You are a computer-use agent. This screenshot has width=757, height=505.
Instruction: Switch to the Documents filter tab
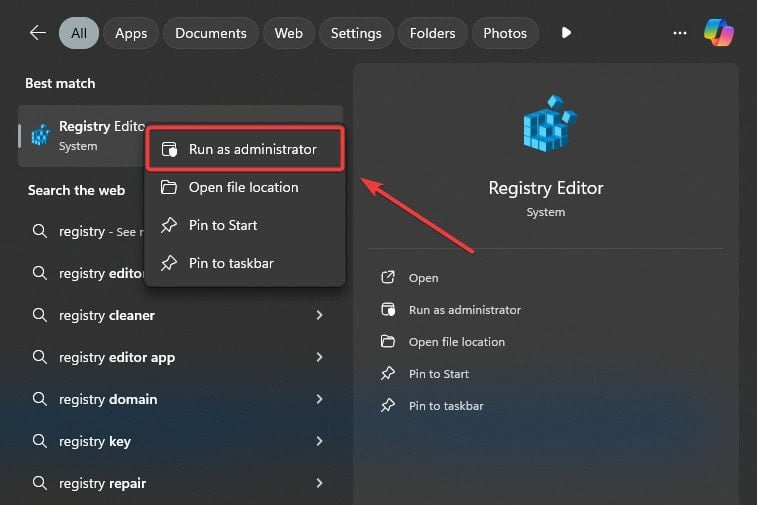point(210,33)
